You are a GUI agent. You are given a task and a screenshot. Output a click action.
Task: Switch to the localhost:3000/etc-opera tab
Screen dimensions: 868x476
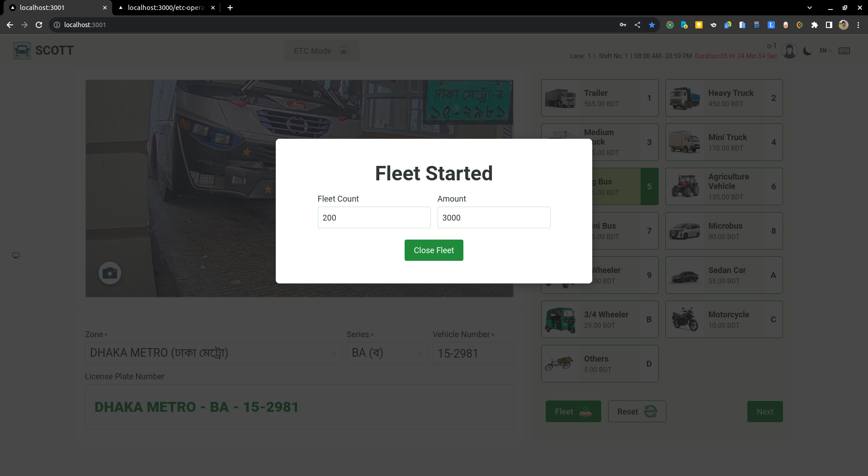pyautogui.click(x=166, y=8)
